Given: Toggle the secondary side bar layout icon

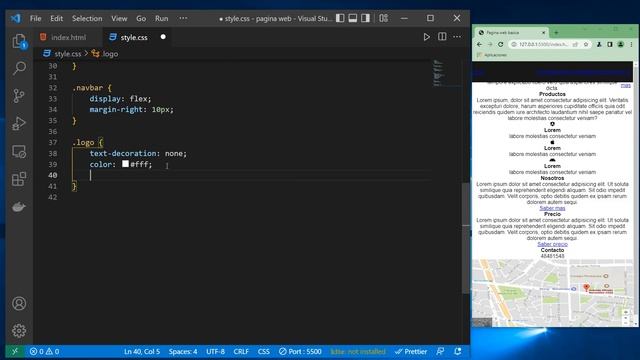Looking at the screenshot, I should coord(366,18).
